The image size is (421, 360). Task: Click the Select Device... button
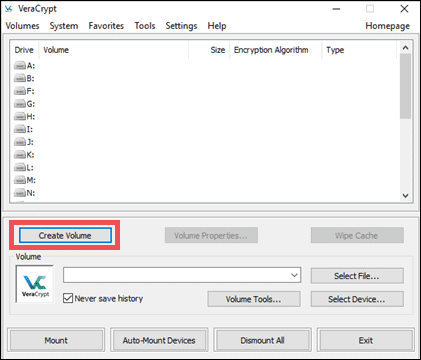357,299
